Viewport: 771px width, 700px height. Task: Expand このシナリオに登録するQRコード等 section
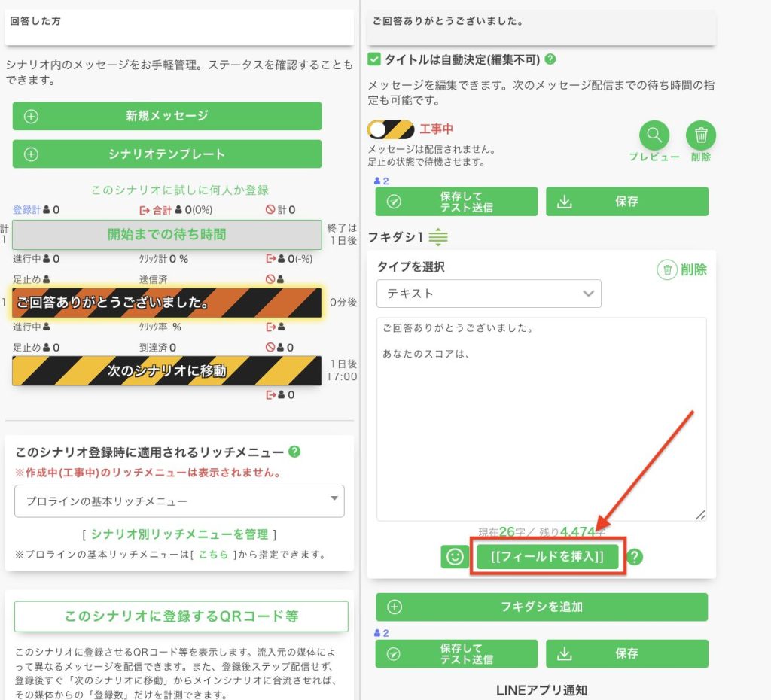181,616
